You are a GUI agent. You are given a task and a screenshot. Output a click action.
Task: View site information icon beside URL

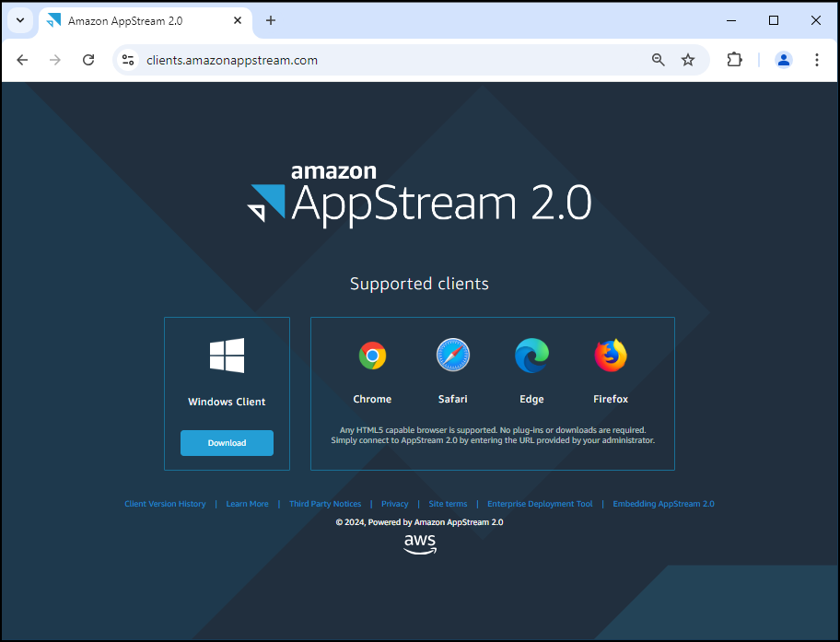129,60
